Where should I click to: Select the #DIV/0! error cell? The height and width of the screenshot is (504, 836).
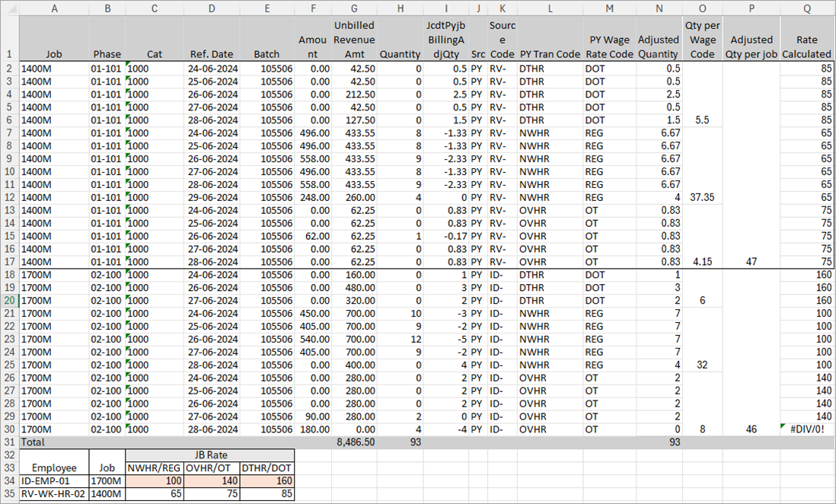pyautogui.click(x=806, y=429)
